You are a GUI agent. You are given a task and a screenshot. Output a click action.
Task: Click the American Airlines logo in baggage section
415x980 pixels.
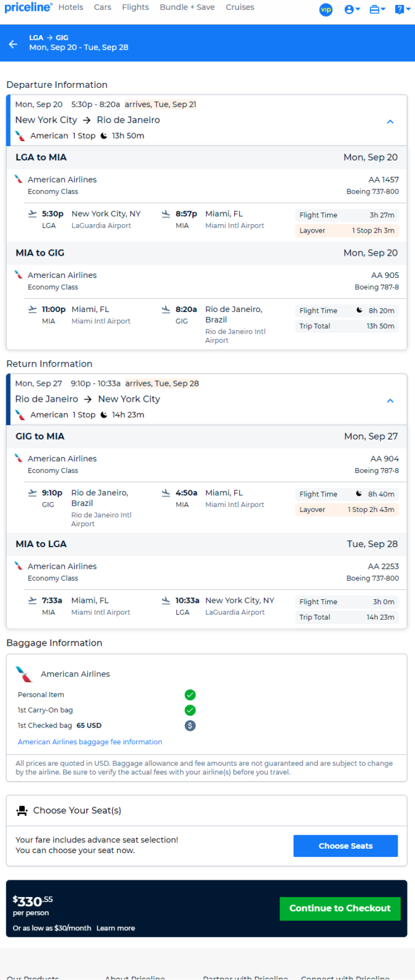coord(24,674)
